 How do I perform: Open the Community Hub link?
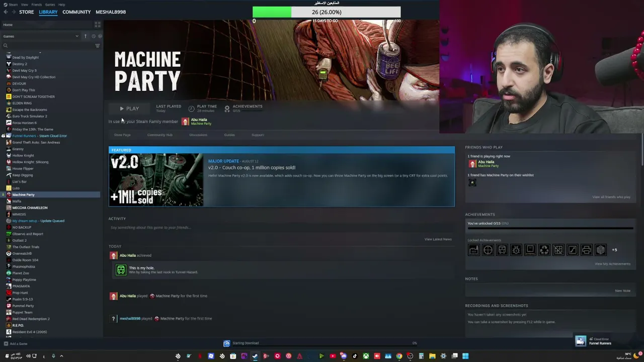(x=160, y=135)
